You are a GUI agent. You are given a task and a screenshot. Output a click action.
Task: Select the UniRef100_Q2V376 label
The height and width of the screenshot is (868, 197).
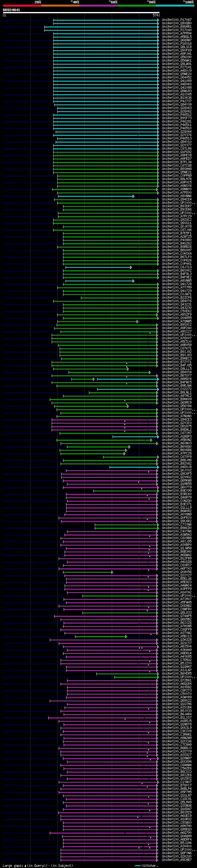coord(177,135)
